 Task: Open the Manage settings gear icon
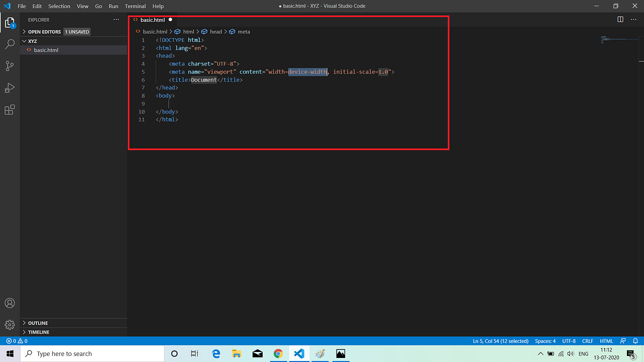point(10,325)
